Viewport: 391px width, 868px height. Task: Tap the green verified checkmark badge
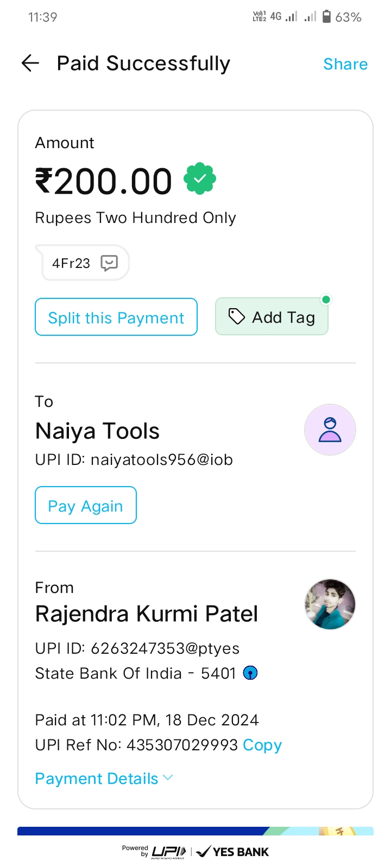[x=200, y=178]
